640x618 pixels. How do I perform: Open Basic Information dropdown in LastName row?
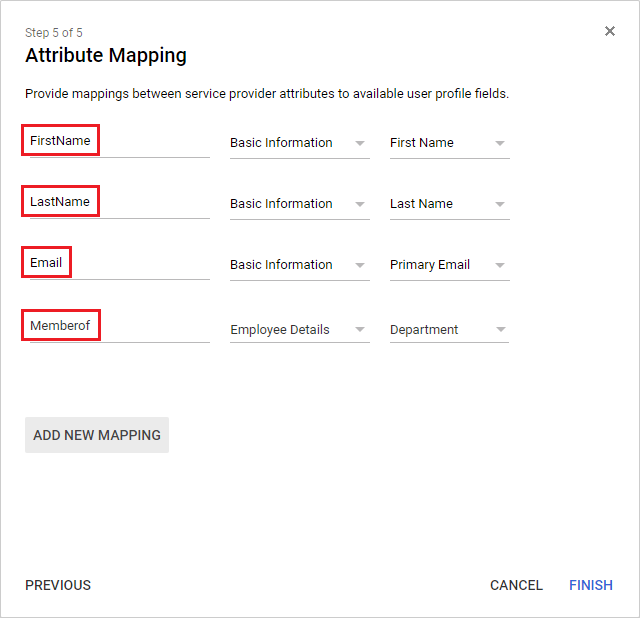[298, 204]
